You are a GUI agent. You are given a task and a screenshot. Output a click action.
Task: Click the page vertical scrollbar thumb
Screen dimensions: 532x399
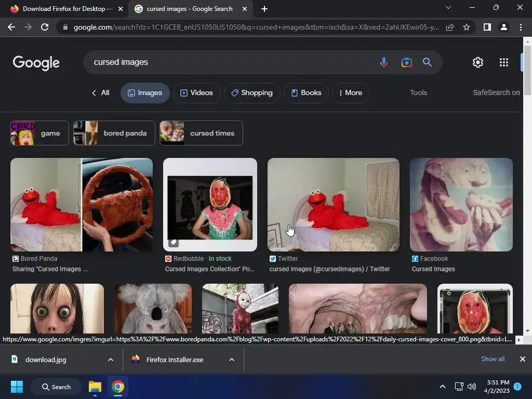(527, 70)
